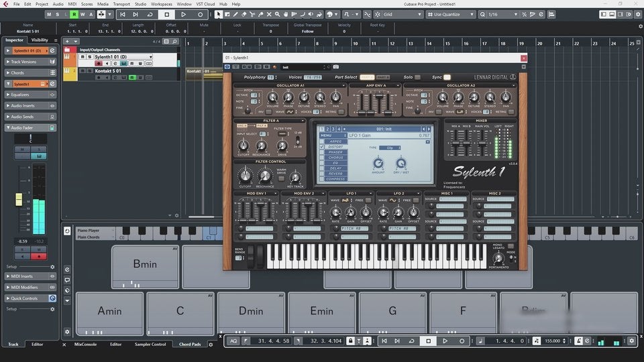644x362 pixels.
Task: Click the AQ auto quantize button
Action: click(233, 341)
